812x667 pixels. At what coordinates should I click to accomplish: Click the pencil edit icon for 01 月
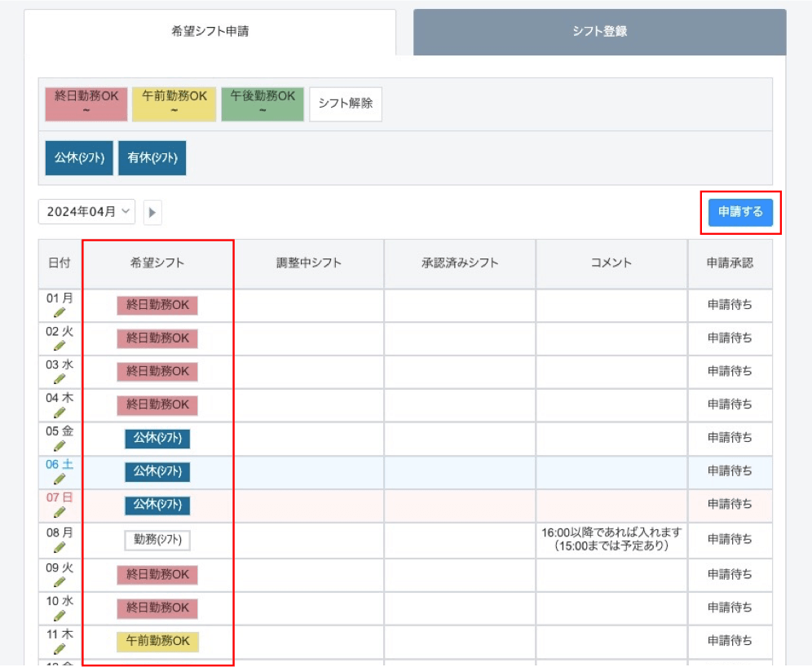click(59, 312)
